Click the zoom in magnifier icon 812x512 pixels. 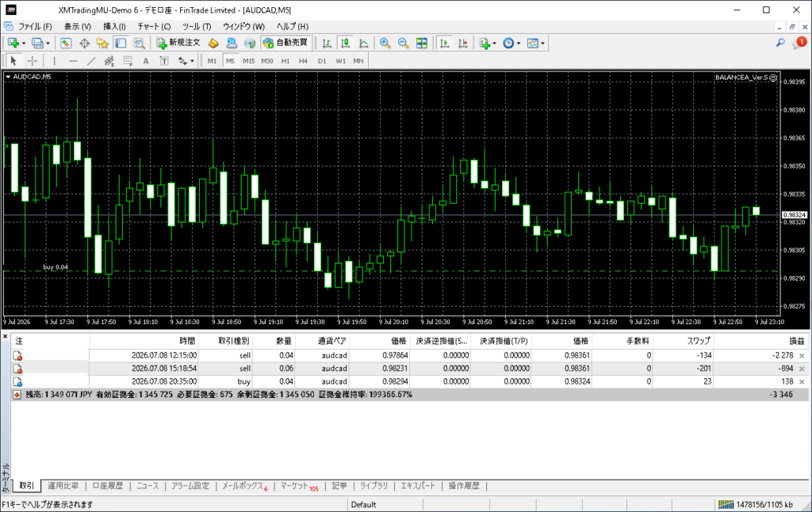click(x=385, y=43)
